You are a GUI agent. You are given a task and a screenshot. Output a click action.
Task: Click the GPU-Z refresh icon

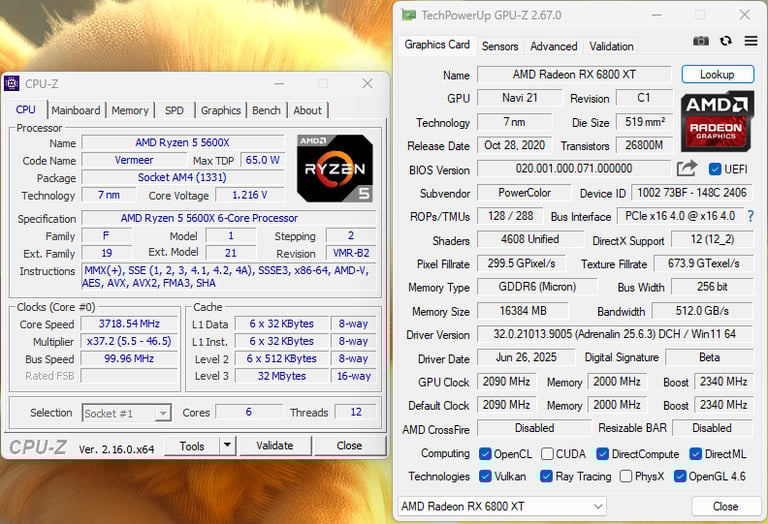point(726,41)
